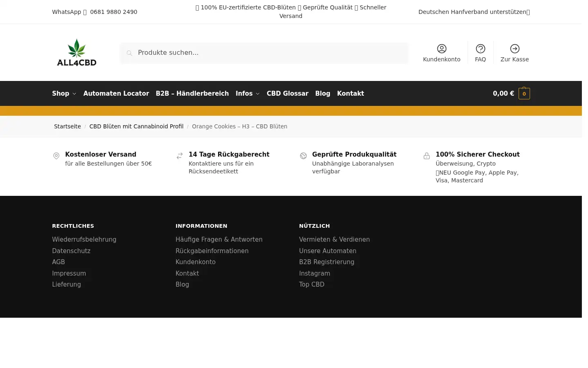The width and height of the screenshot is (588, 368).
Task: Click the NÜTZLICH footer heading
Action: click(x=314, y=226)
